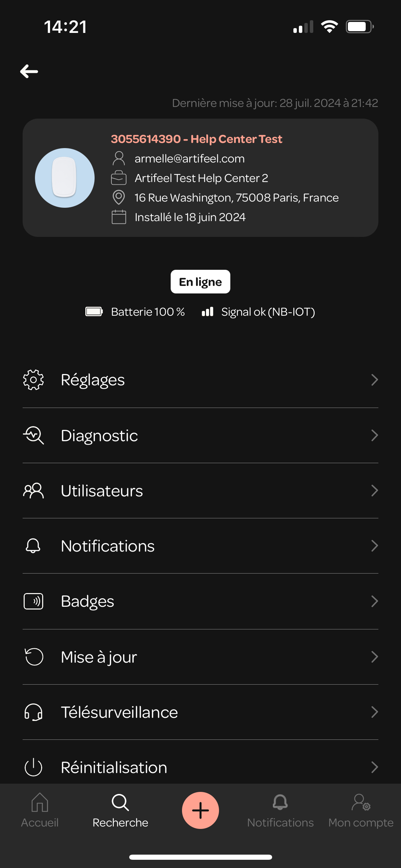Tap the Utilisateurs people icon
Image resolution: width=401 pixels, height=868 pixels.
pos(33,491)
